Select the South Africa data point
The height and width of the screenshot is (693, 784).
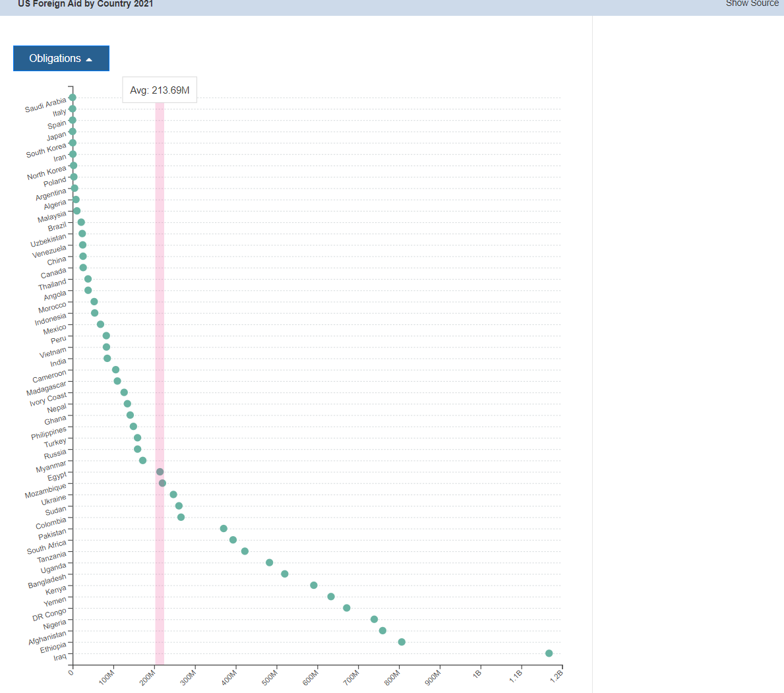[x=233, y=540]
